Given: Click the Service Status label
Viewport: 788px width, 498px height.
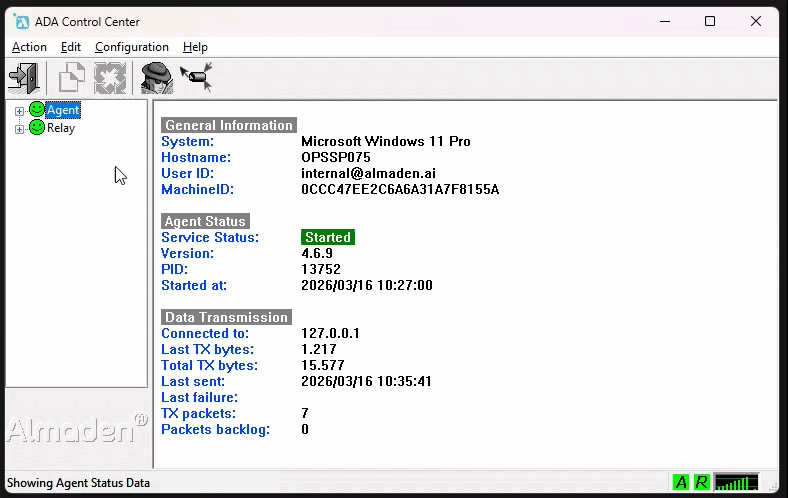Looking at the screenshot, I should (x=210, y=237).
